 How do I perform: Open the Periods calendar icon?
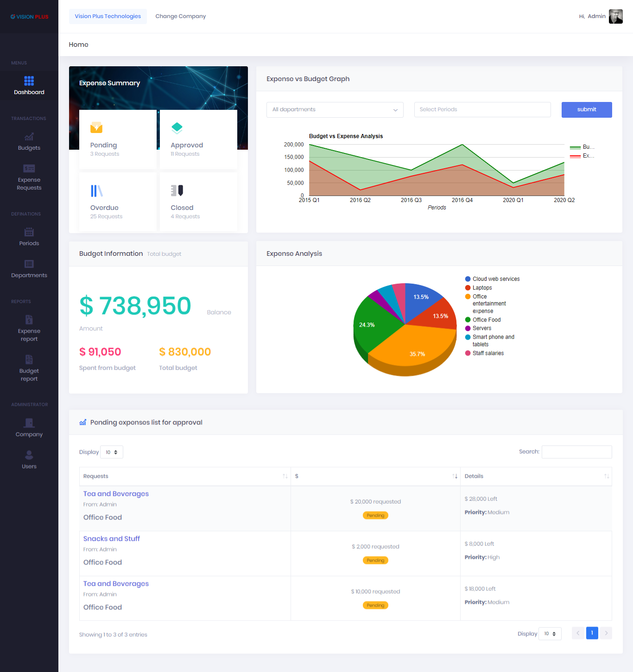[x=29, y=232]
